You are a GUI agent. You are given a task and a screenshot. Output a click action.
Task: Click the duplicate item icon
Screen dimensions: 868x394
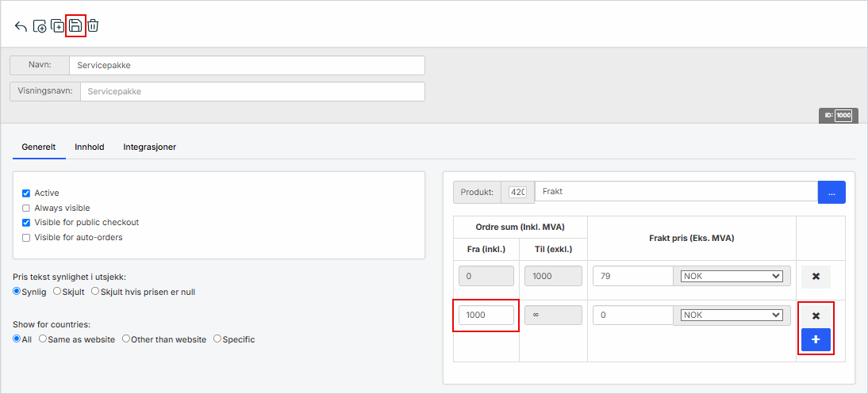[57, 26]
